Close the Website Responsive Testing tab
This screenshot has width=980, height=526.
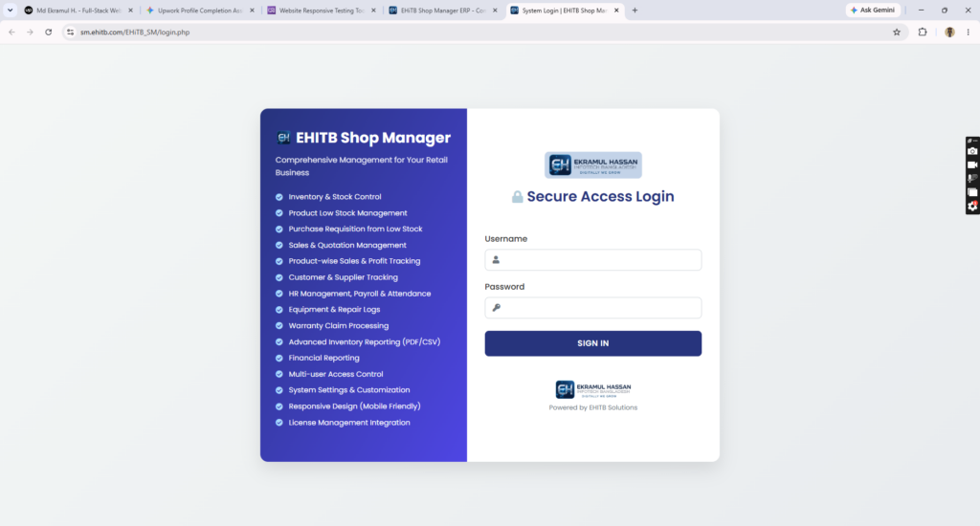[x=374, y=11]
